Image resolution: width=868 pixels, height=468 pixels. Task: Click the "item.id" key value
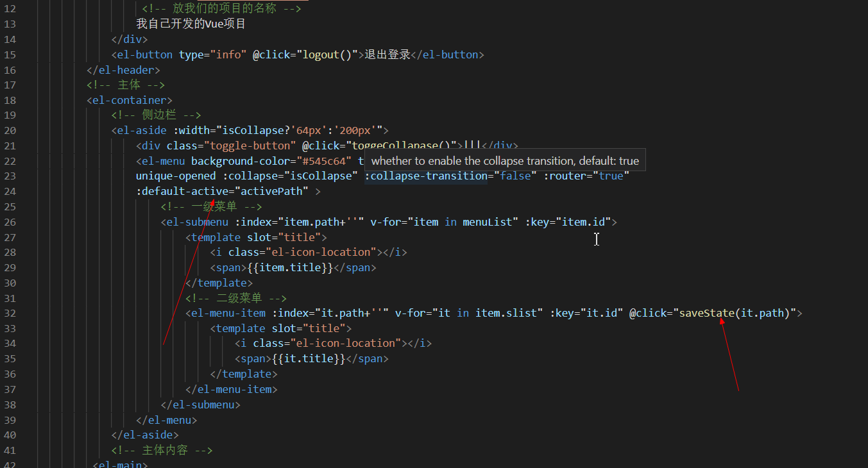click(x=583, y=222)
